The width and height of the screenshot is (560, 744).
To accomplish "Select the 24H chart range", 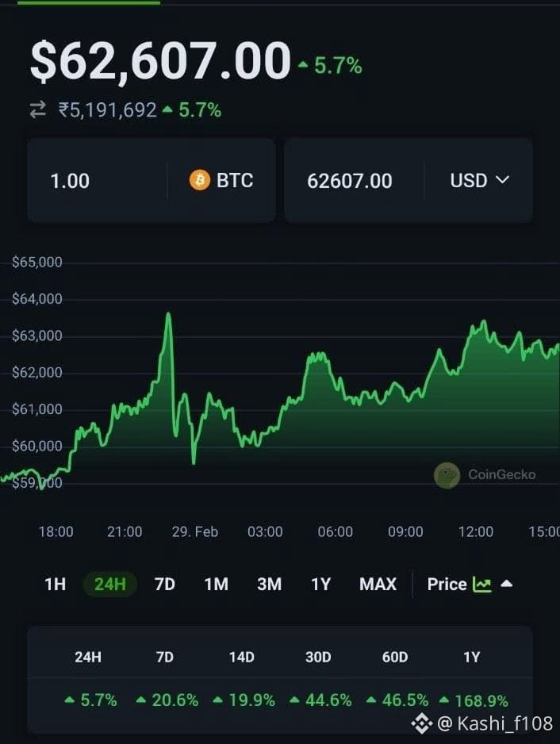I will 110,584.
